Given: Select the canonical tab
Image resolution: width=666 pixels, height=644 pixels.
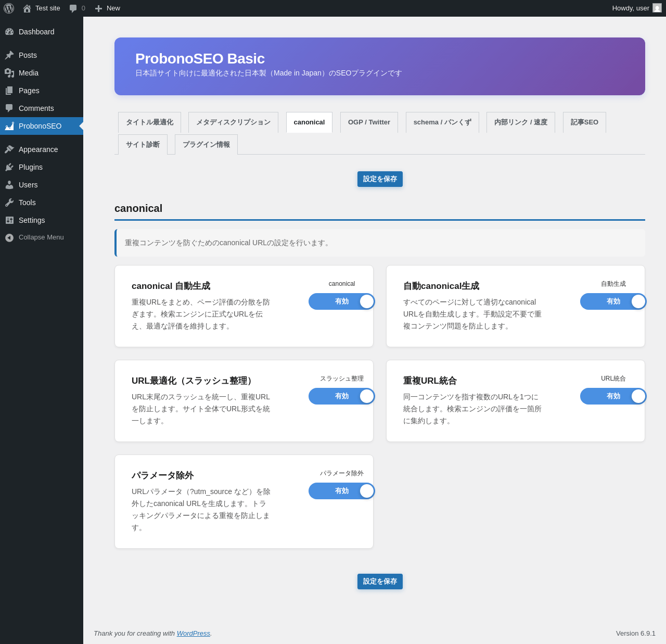Looking at the screenshot, I should click(x=309, y=122).
